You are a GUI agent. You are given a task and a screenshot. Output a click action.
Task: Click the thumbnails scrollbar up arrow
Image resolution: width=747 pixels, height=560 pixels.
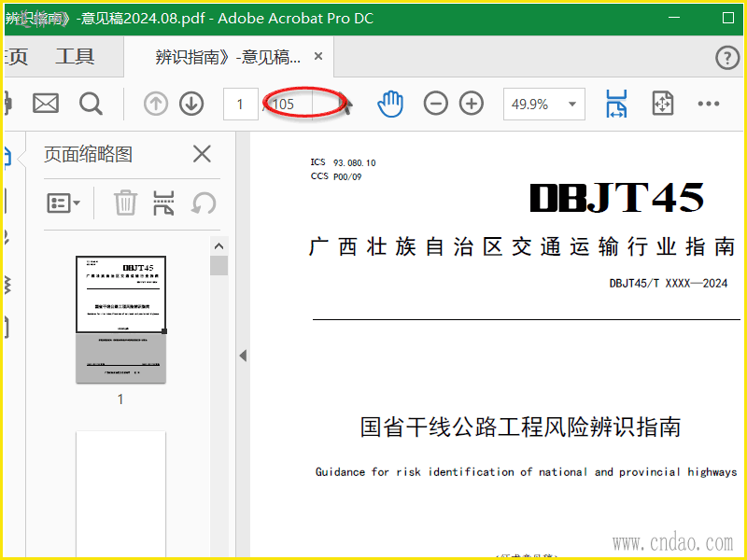218,246
